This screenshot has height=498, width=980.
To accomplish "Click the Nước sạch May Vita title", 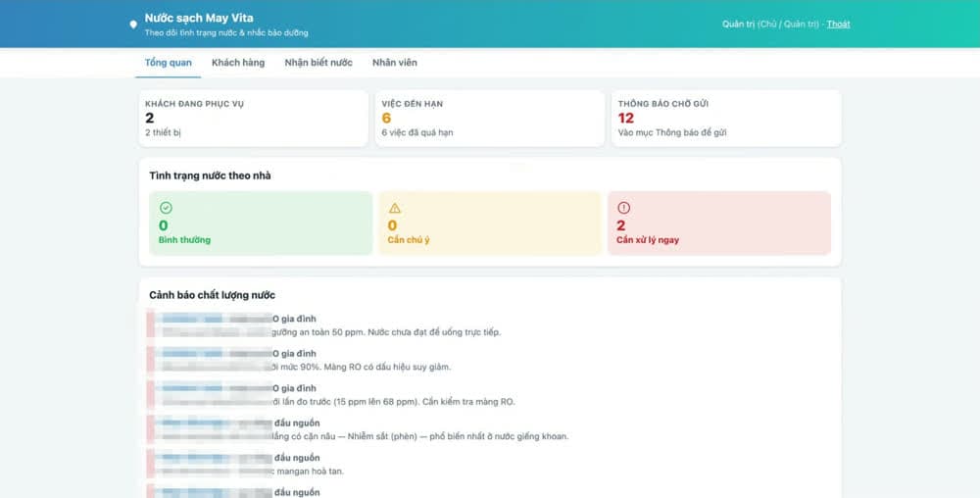I will pos(199,18).
